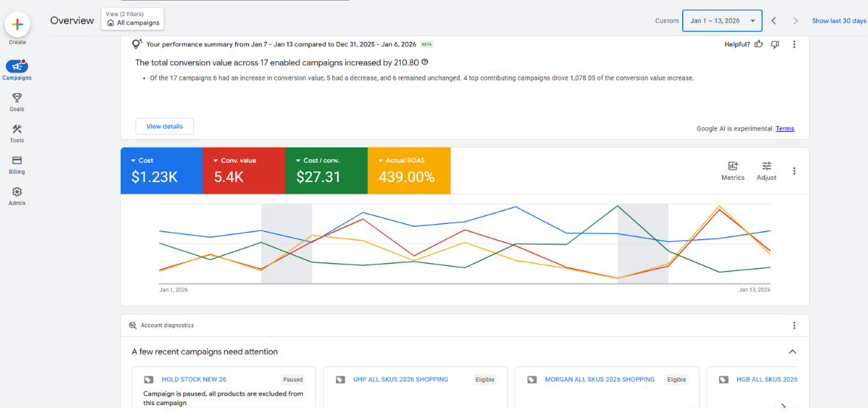Viewport: 868px width, 417px height.
Task: Go to the previous date period arrow
Action: [x=774, y=21]
